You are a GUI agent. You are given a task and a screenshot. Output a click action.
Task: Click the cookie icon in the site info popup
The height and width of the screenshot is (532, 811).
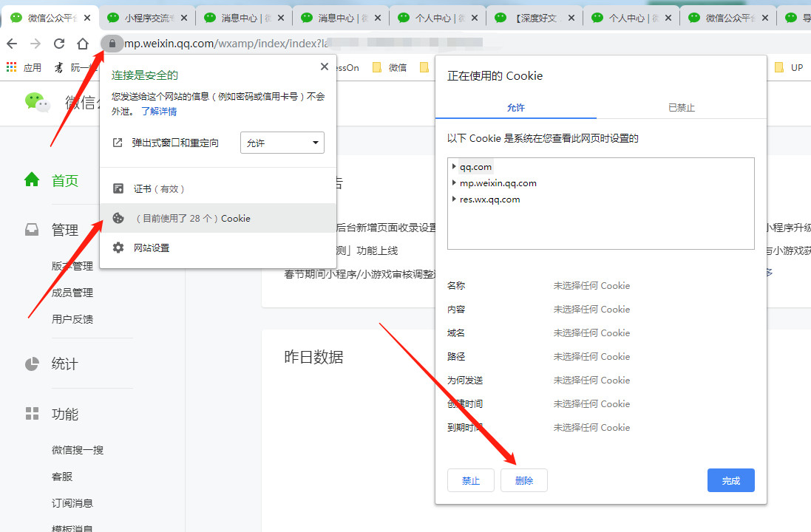point(118,218)
